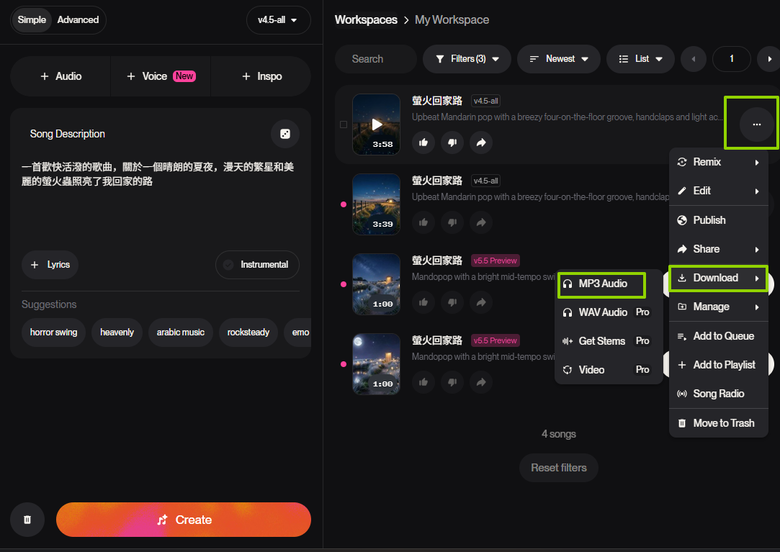Viewport: 780px width, 552px height.
Task: Click the + Voice New button
Action: coord(161,76)
